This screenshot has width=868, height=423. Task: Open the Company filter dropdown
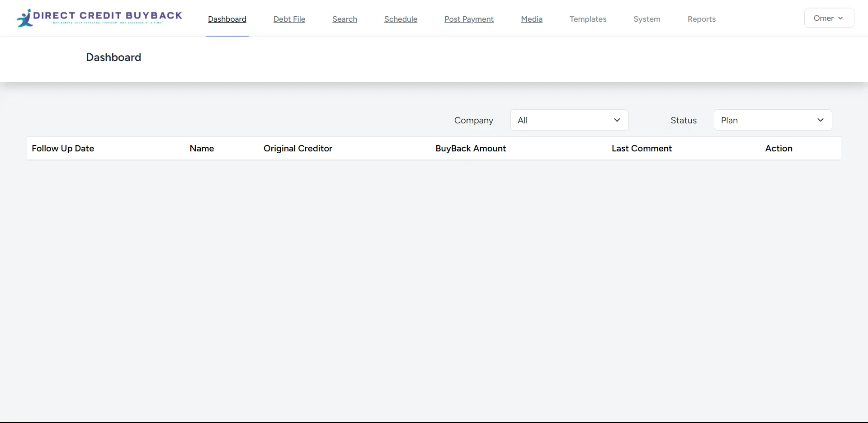coord(569,120)
